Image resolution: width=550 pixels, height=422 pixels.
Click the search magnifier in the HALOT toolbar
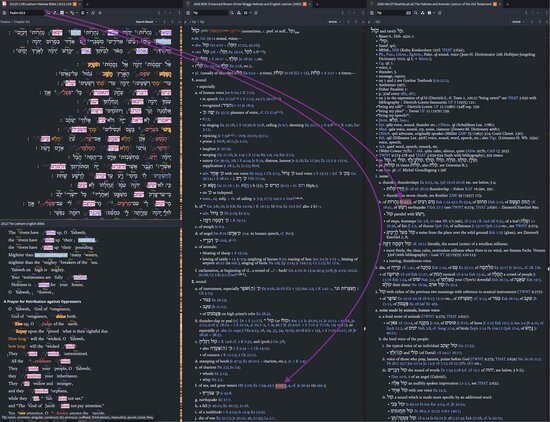coord(416,13)
